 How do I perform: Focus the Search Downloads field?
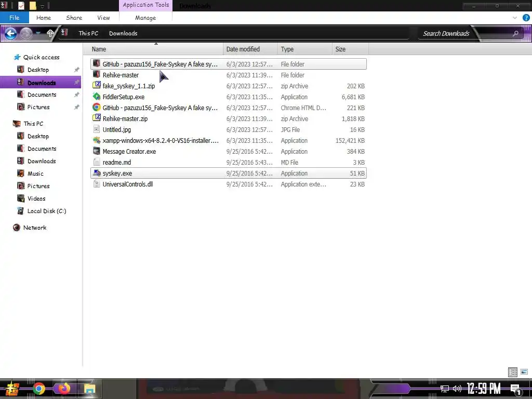446,33
